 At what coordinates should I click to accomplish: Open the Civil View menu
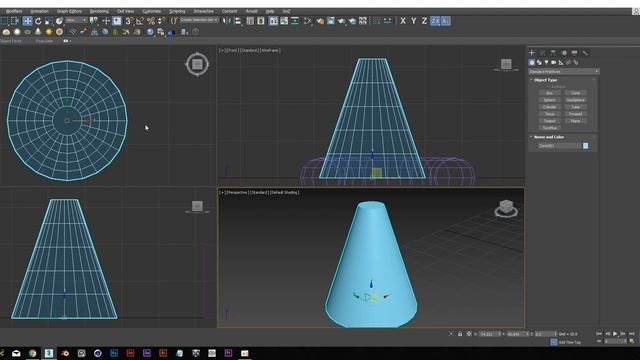(x=125, y=11)
